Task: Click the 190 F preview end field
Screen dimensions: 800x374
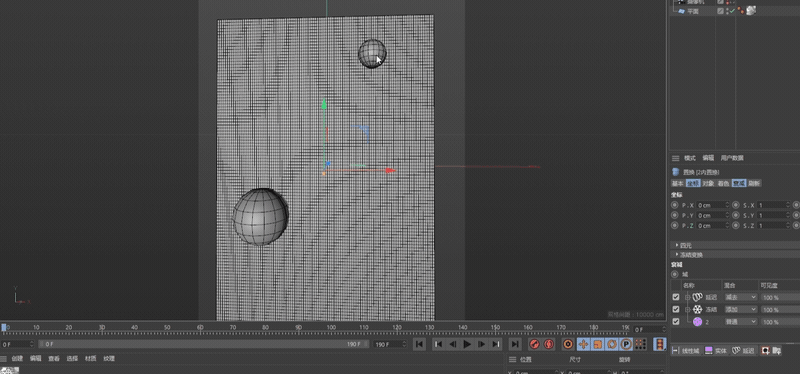Action: (x=390, y=344)
